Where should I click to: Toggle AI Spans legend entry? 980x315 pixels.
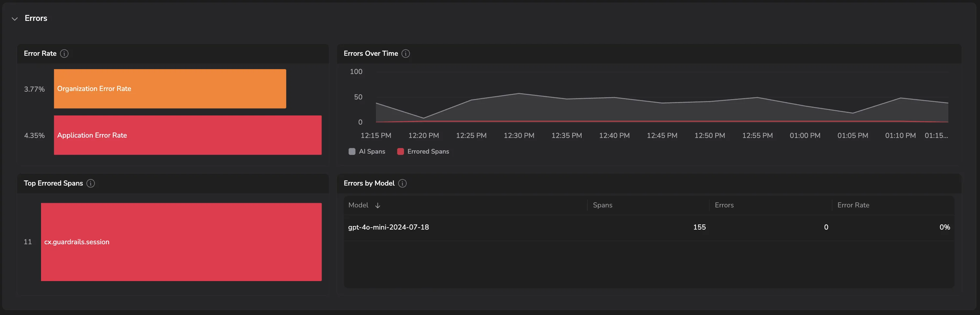367,152
